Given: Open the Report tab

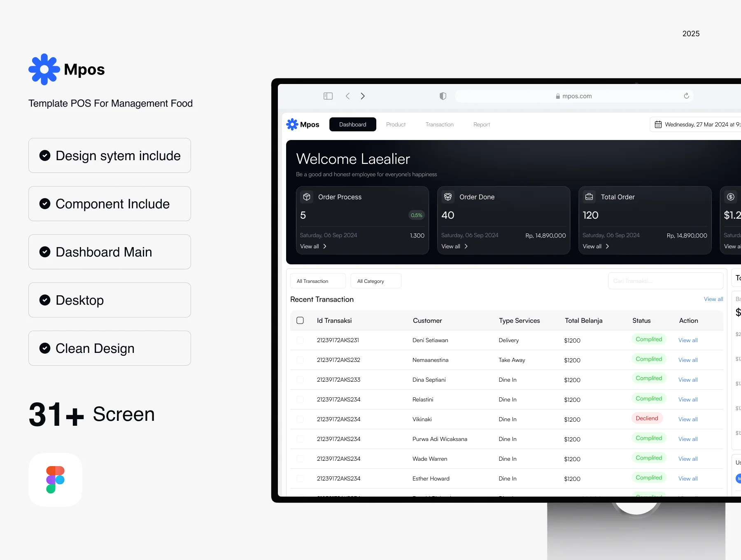Looking at the screenshot, I should tap(482, 124).
